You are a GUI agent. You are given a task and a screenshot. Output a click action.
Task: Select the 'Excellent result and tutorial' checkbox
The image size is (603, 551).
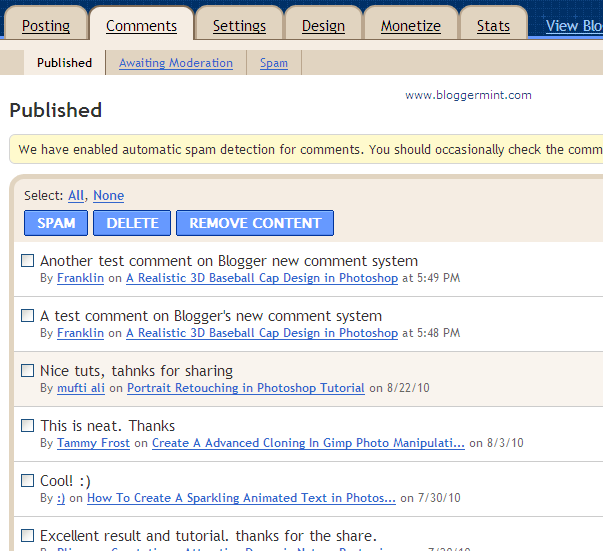[x=27, y=535]
